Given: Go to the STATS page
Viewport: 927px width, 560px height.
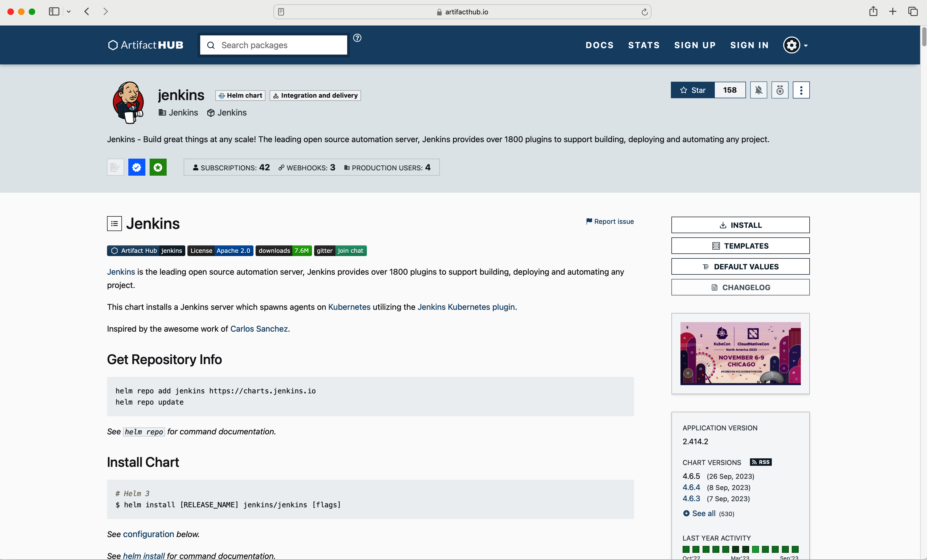Looking at the screenshot, I should click(644, 46).
